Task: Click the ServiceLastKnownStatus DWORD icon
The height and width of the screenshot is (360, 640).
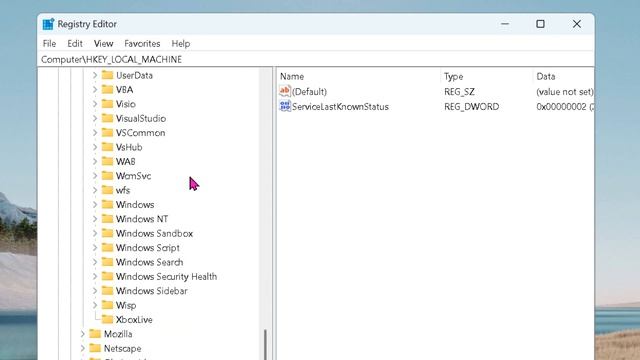Action: [x=285, y=106]
